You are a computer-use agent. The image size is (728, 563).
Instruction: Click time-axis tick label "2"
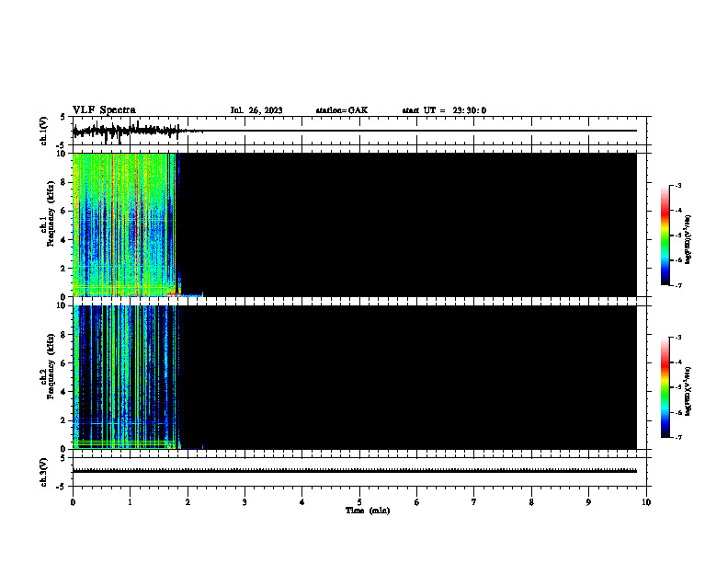pyautogui.click(x=188, y=502)
